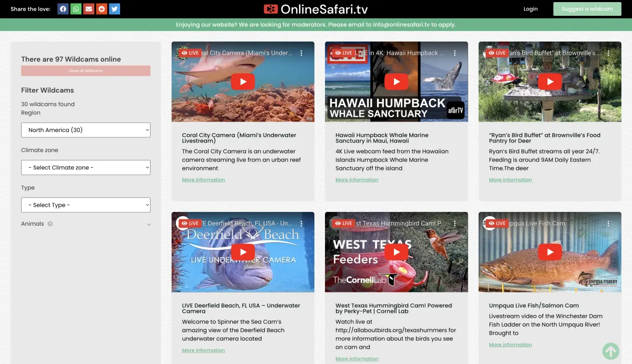The height and width of the screenshot is (364, 632).
Task: Open Ryan's Bird Buffet video options menu
Action: click(x=608, y=53)
